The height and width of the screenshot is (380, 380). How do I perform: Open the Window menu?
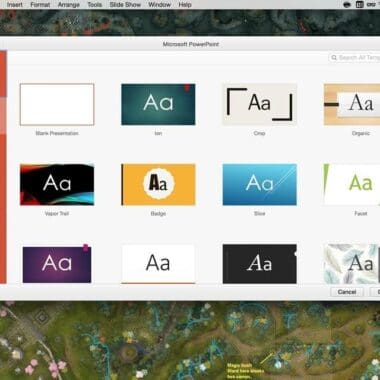tap(160, 5)
